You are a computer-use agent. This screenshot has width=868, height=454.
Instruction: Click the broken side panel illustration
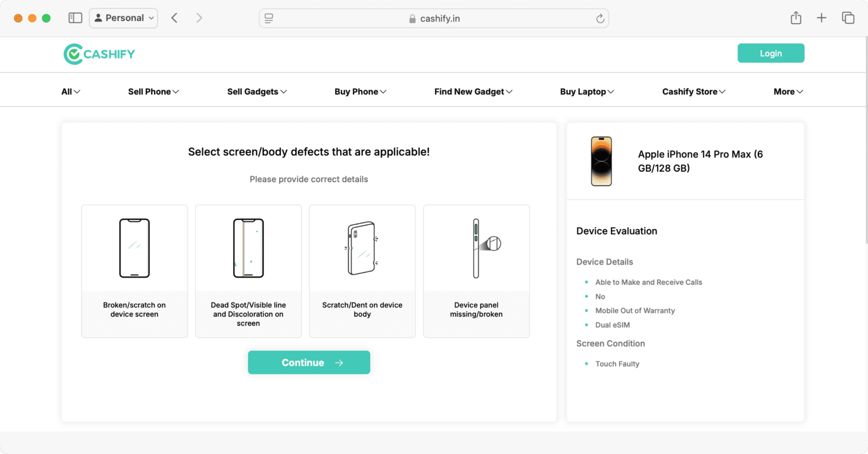486,248
